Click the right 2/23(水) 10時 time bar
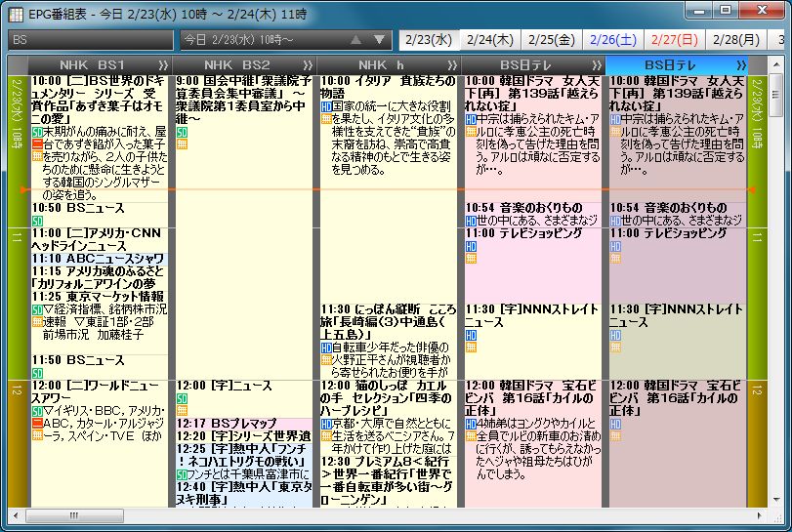Viewport: 792px width, 532px height. [757, 151]
